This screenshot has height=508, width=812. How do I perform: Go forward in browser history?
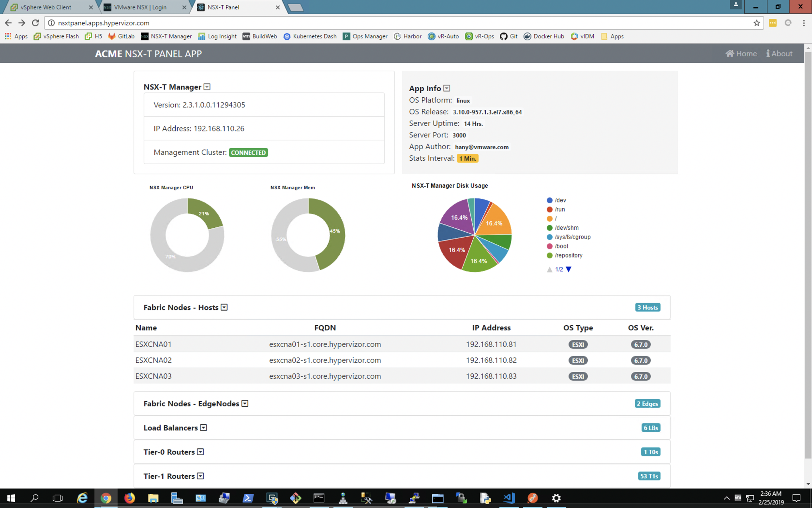[22, 23]
